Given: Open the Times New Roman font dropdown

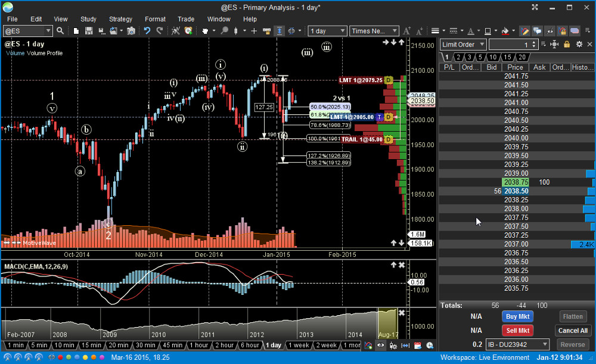Looking at the screenshot, I should (x=374, y=31).
